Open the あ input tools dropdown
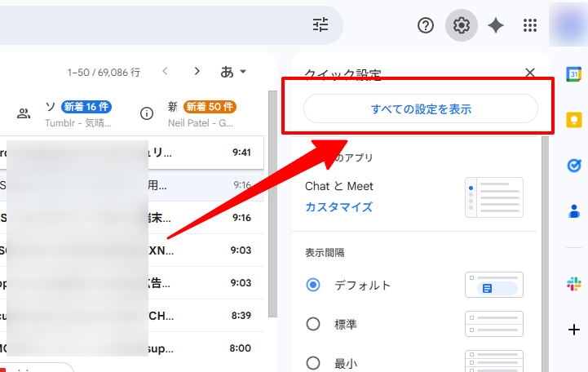Viewport: 588px width, 372px height. [x=233, y=71]
